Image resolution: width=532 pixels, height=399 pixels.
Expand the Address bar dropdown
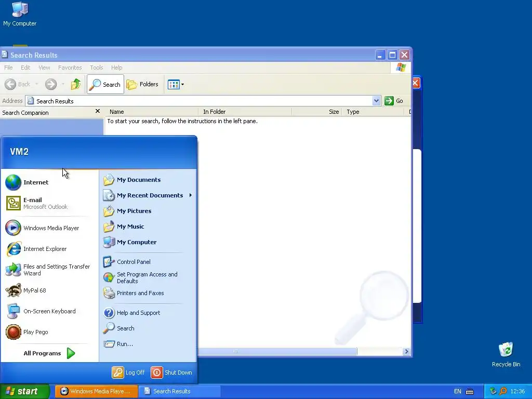(376, 101)
